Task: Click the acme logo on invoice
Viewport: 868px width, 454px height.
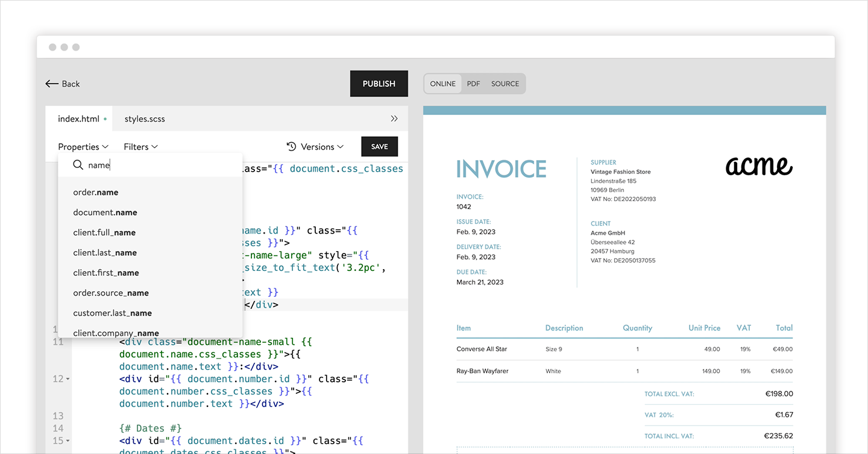Action: point(759,166)
